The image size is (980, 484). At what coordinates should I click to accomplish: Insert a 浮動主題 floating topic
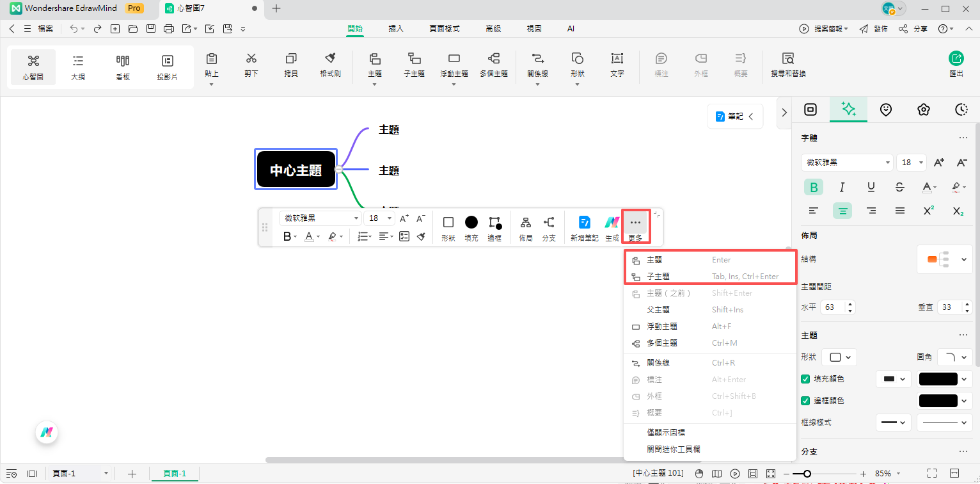[454, 66]
